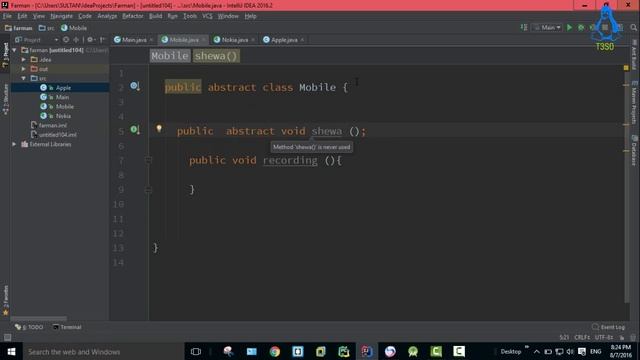Open the Event Log

(609, 327)
